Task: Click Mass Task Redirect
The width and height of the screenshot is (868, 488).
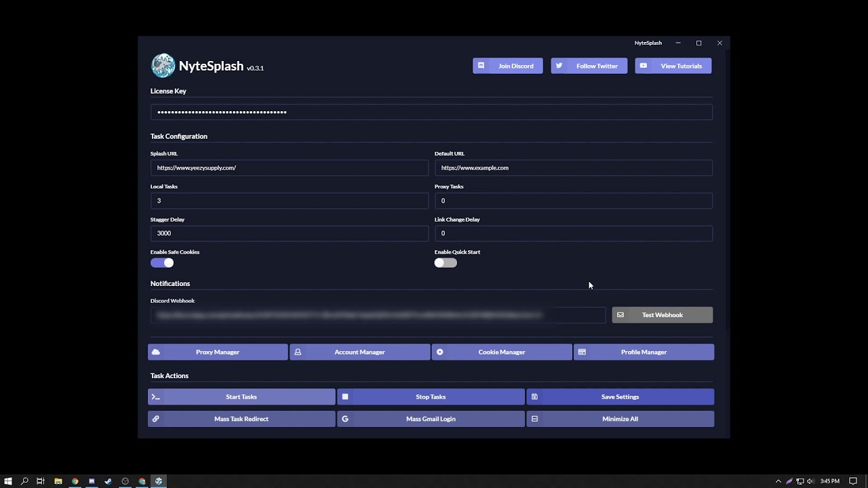Action: tap(241, 419)
